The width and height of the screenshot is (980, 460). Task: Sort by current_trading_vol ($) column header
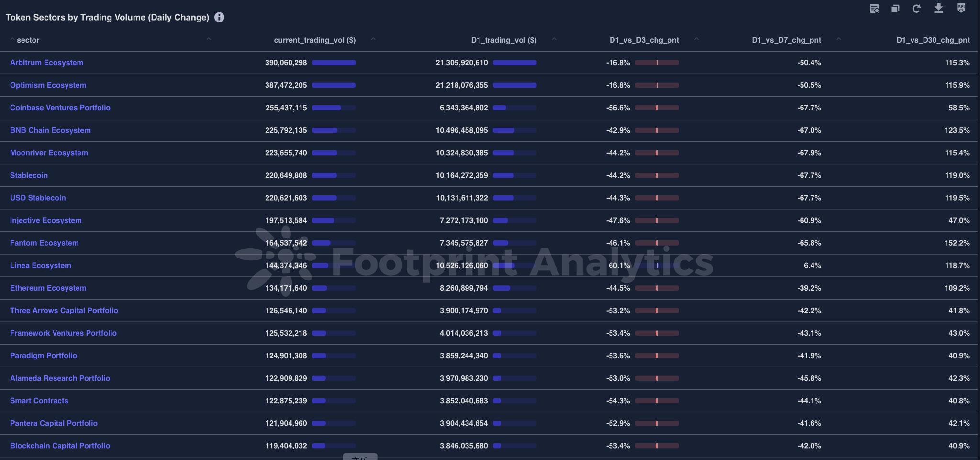(314, 40)
